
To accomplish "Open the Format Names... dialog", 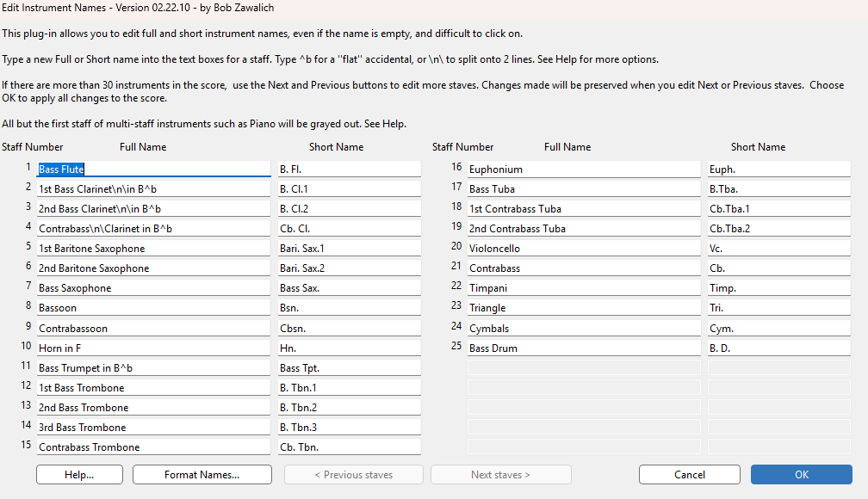I will 202,475.
